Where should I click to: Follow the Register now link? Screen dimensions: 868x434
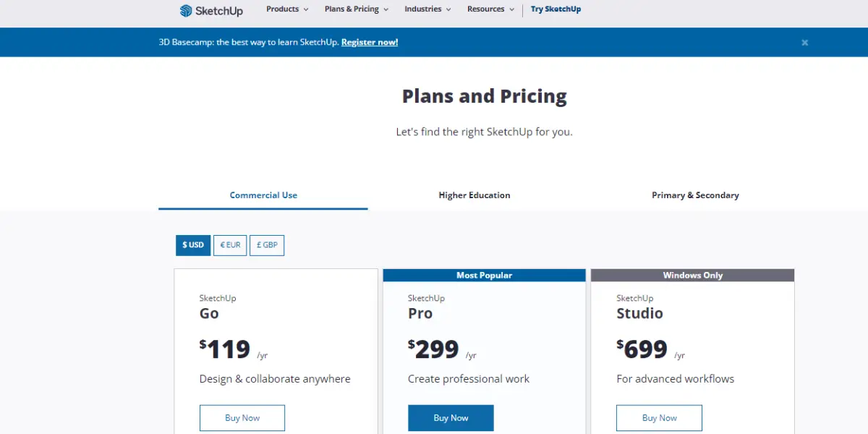click(x=370, y=42)
